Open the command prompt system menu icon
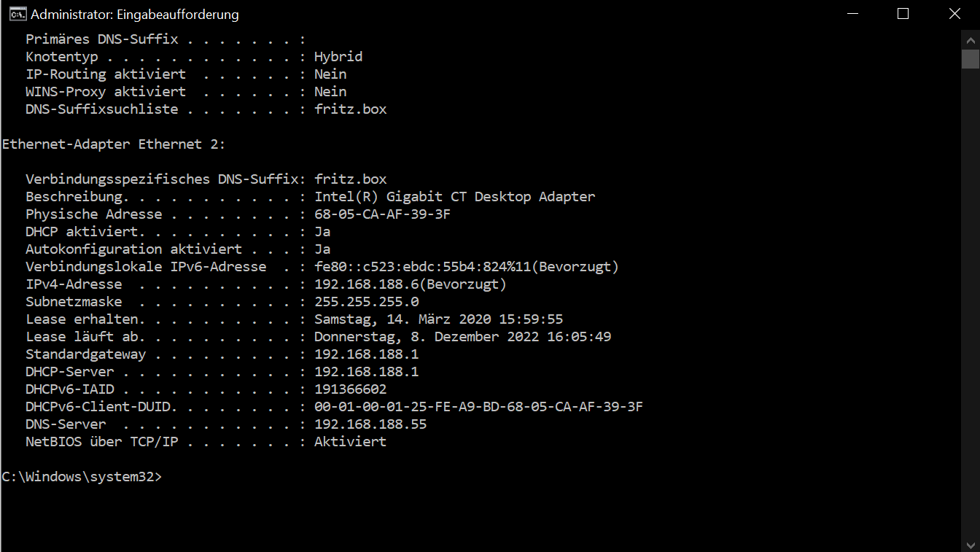This screenshot has width=980, height=552. coord(17,14)
